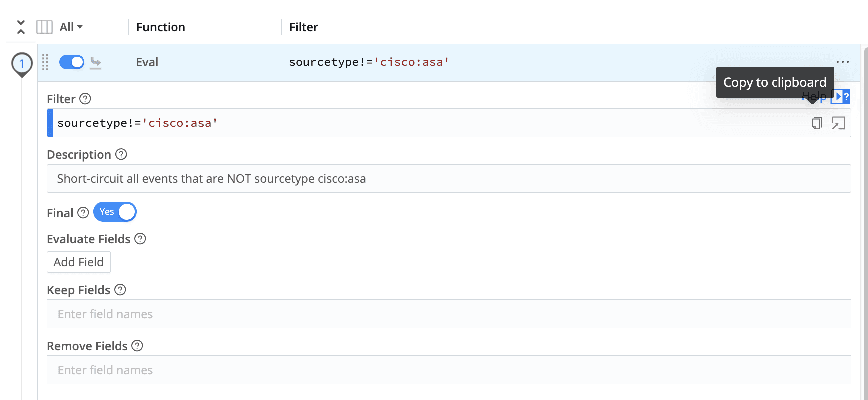Click the Final flag arrow icon beside toggle
This screenshot has height=400, width=868.
pos(95,63)
